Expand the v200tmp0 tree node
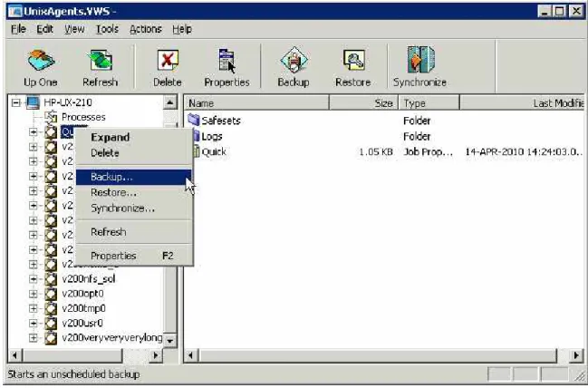Screen dimensions: 588x388 tap(33, 308)
